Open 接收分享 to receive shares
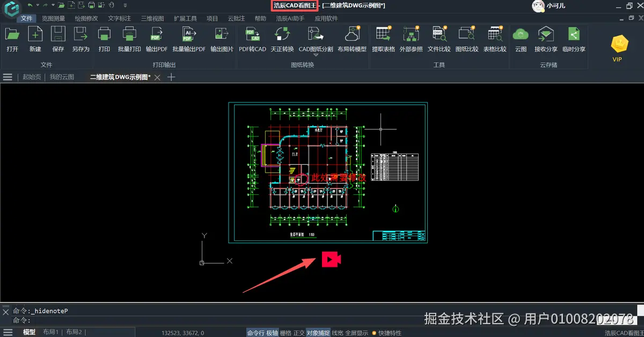This screenshot has width=644, height=337. (546, 39)
